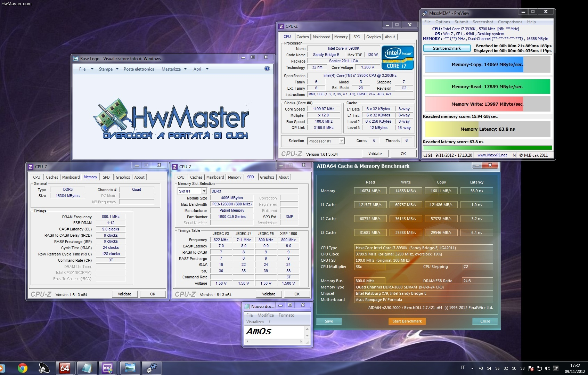Click the tray icon right of the volume icon

556,368
